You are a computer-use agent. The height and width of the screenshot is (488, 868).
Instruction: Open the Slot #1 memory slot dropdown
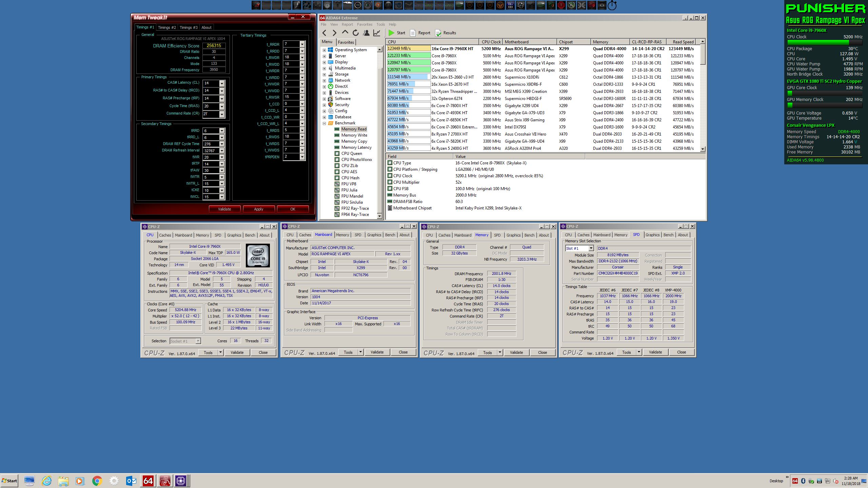click(x=591, y=248)
